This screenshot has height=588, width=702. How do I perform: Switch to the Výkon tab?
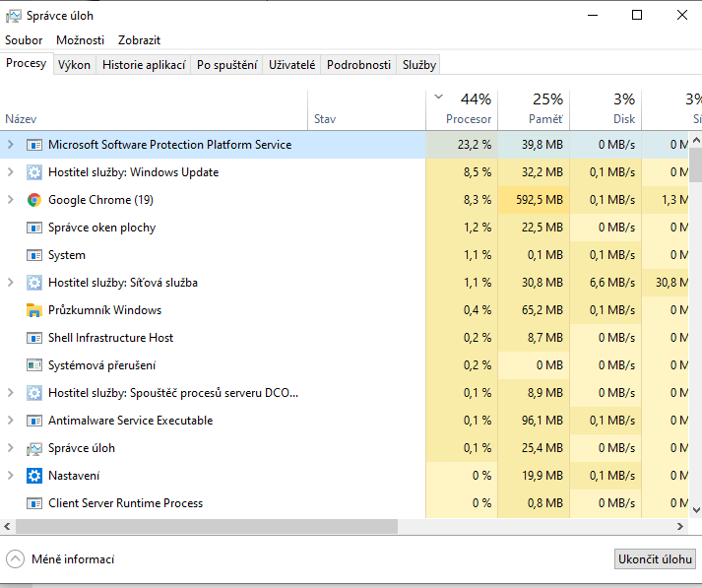click(74, 65)
